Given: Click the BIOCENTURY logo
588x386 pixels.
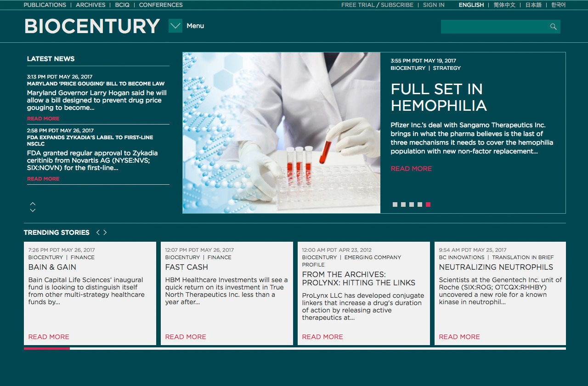Looking at the screenshot, I should click(92, 26).
